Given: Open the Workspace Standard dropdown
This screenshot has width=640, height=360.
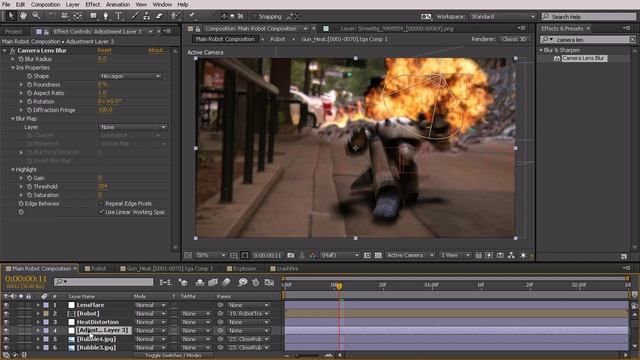Looking at the screenshot, I should (502, 17).
